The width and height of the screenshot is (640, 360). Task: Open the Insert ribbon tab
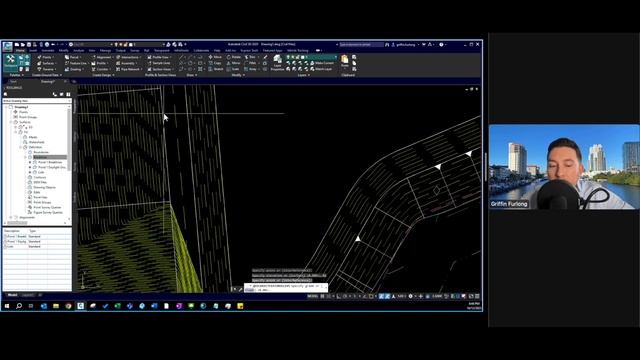pos(33,51)
